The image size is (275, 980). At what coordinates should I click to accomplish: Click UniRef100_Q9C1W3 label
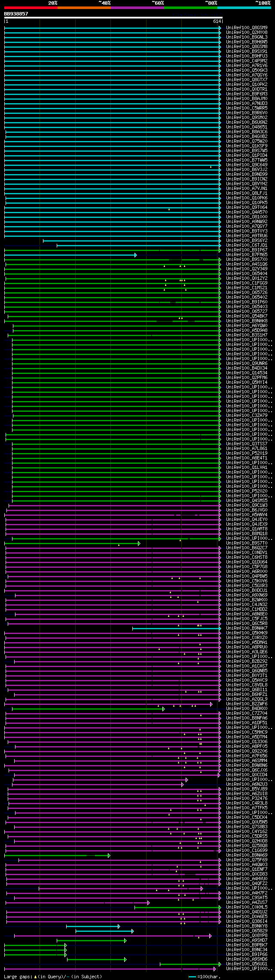click(x=247, y=505)
